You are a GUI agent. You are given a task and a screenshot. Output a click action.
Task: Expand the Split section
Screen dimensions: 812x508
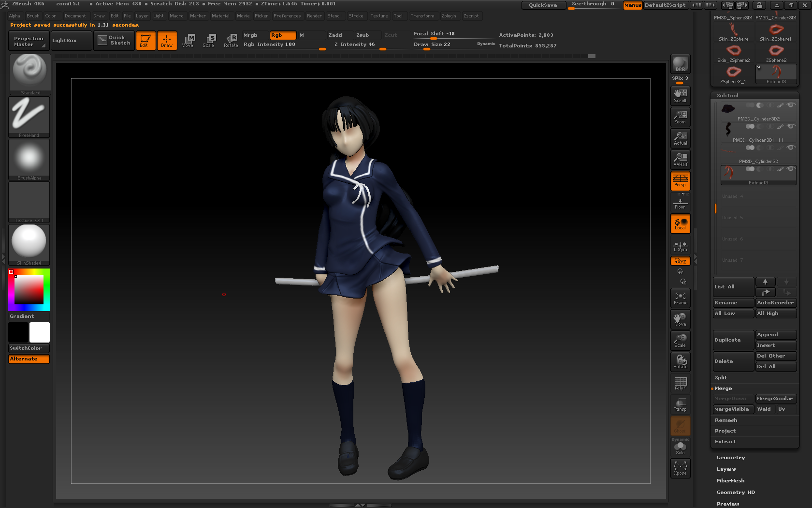[x=721, y=377]
